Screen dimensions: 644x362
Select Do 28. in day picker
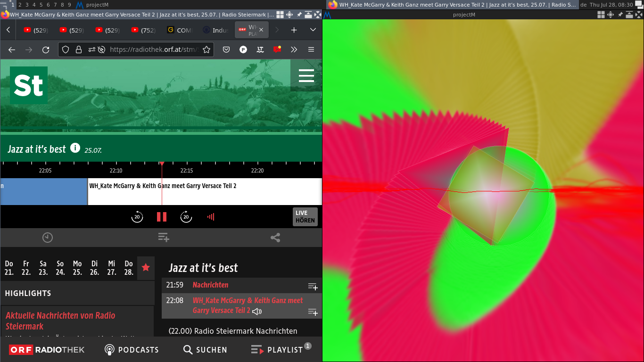point(129,268)
